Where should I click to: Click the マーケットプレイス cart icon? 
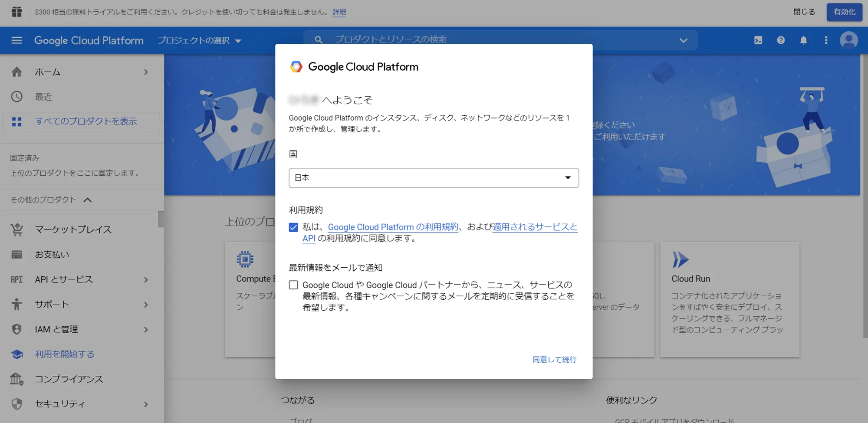(16, 229)
